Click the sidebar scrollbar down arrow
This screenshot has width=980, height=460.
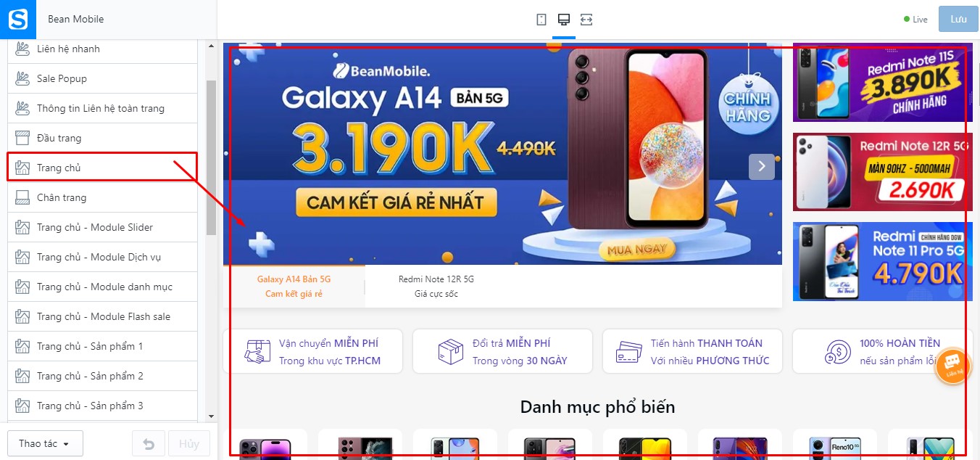click(x=211, y=416)
